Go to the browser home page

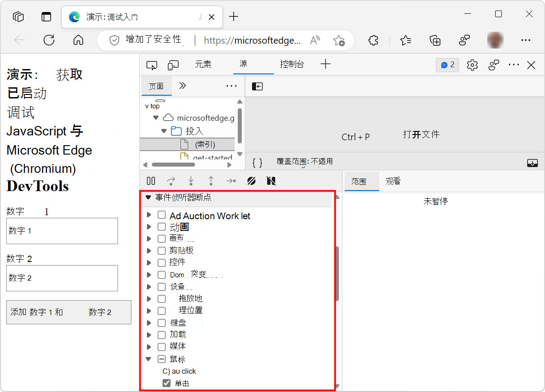(x=78, y=40)
